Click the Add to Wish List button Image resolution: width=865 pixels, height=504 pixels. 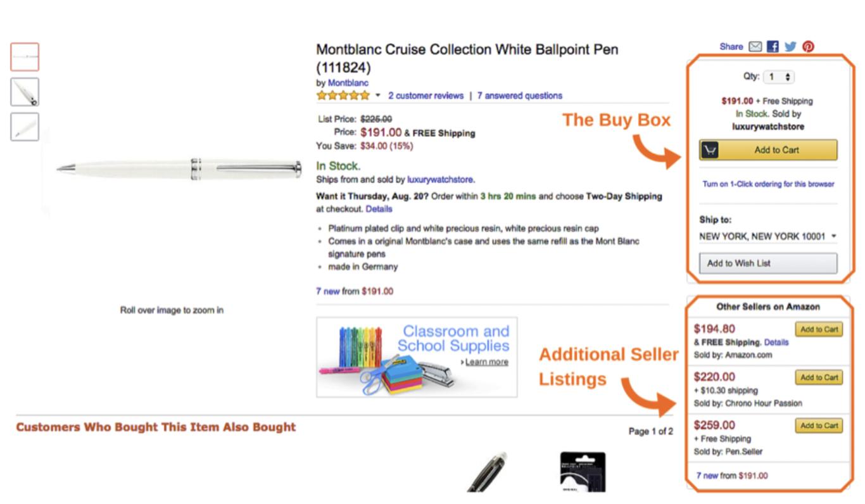click(x=768, y=263)
